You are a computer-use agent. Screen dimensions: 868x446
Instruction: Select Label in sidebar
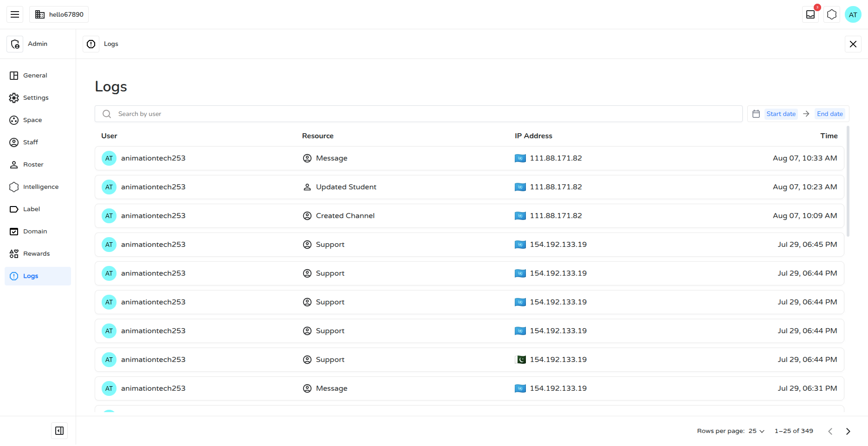(x=38, y=209)
